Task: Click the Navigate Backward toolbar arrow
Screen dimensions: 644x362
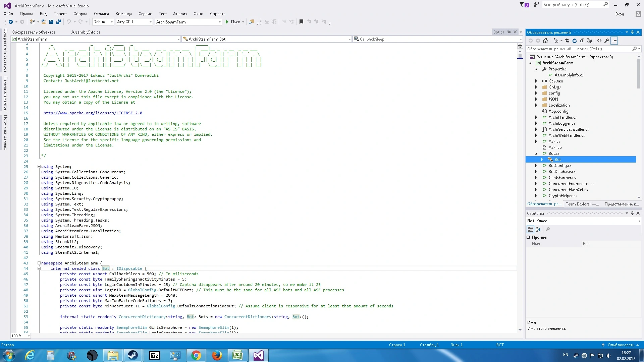Action: point(11,22)
